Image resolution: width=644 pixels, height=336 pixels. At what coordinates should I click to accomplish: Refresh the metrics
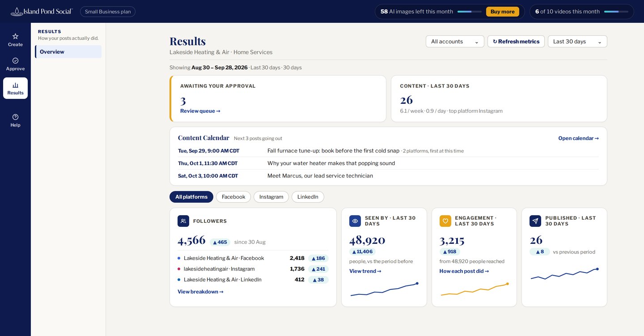click(x=516, y=42)
